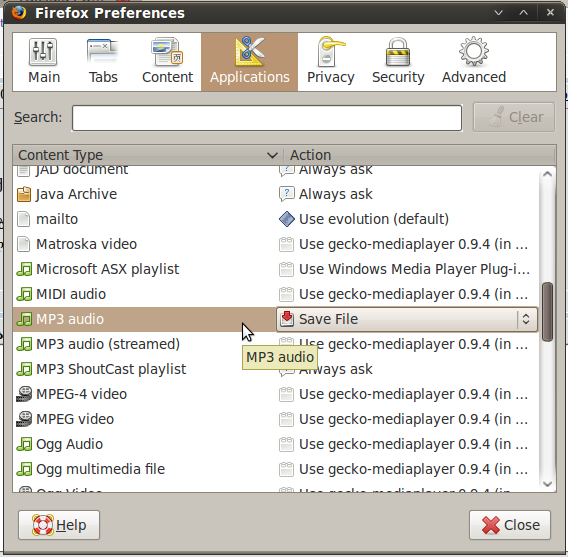Click the MPEG-4 video film reel icon
568x557 pixels.
24,394
